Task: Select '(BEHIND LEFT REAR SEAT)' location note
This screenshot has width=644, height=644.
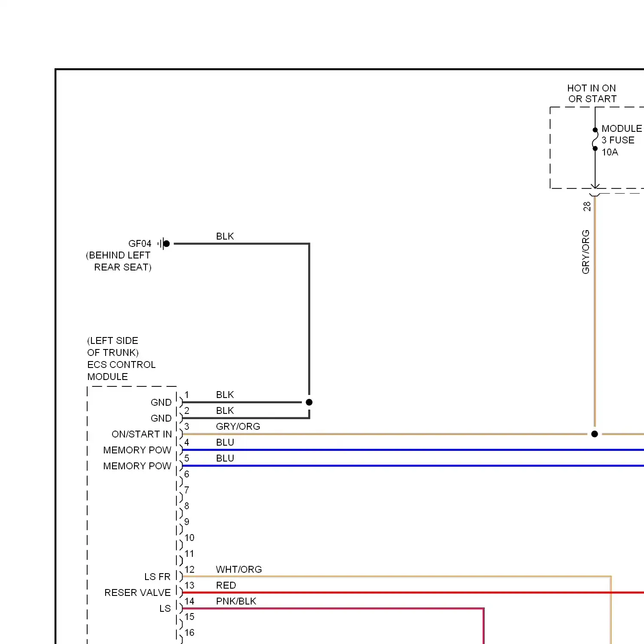Action: pyautogui.click(x=118, y=261)
